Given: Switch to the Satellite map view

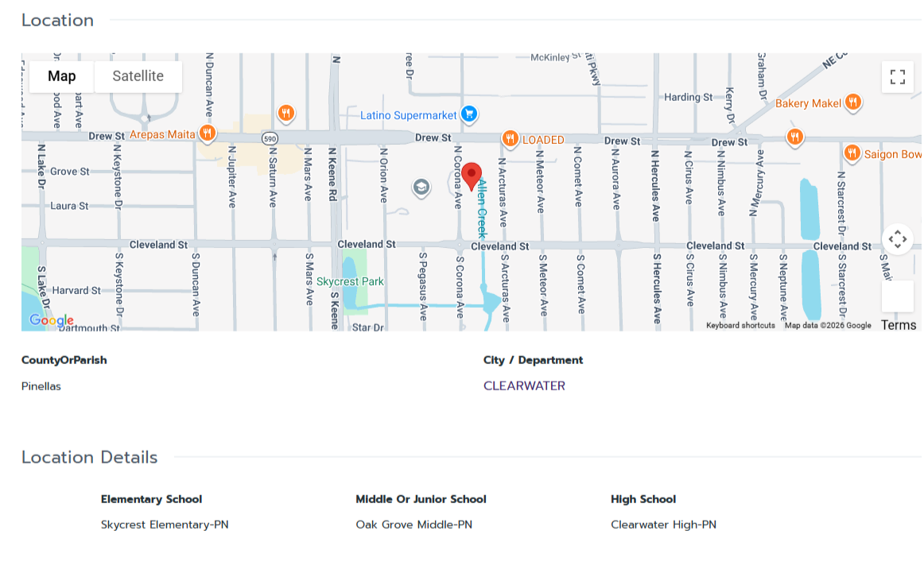Looking at the screenshot, I should [x=138, y=76].
